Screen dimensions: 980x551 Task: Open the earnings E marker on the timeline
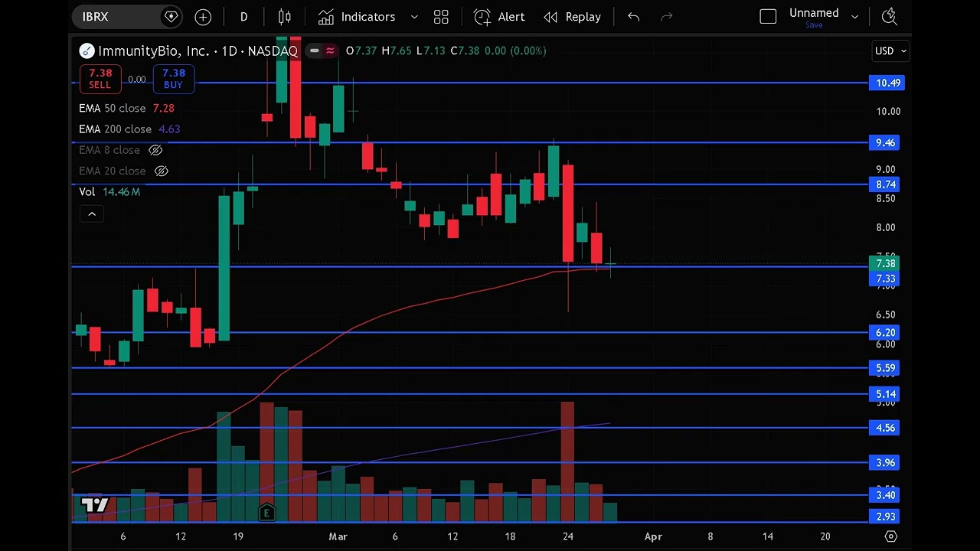tap(266, 513)
